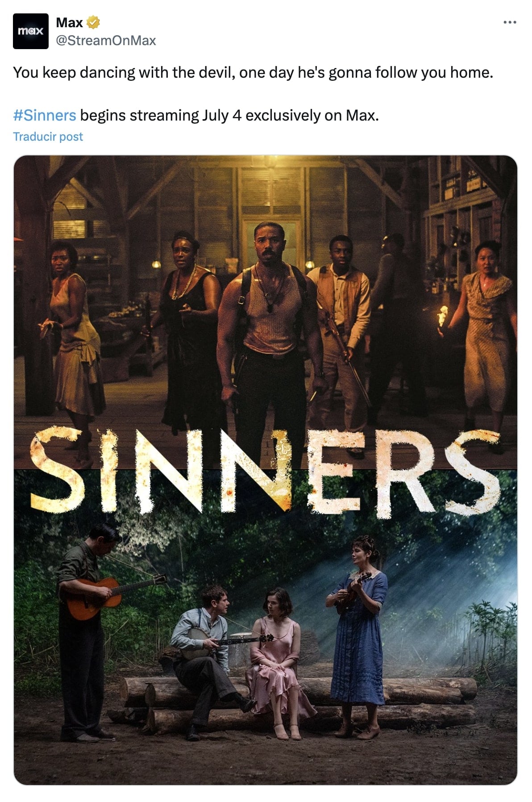Click the woman in the black dress with gold necklace
Viewport: 532px width, 802px height.
click(190, 330)
